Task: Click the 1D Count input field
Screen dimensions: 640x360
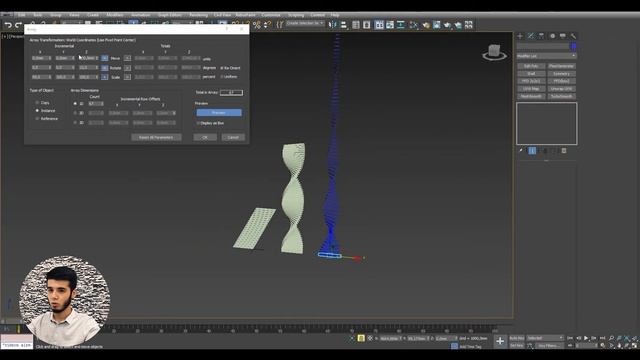Action: point(96,104)
